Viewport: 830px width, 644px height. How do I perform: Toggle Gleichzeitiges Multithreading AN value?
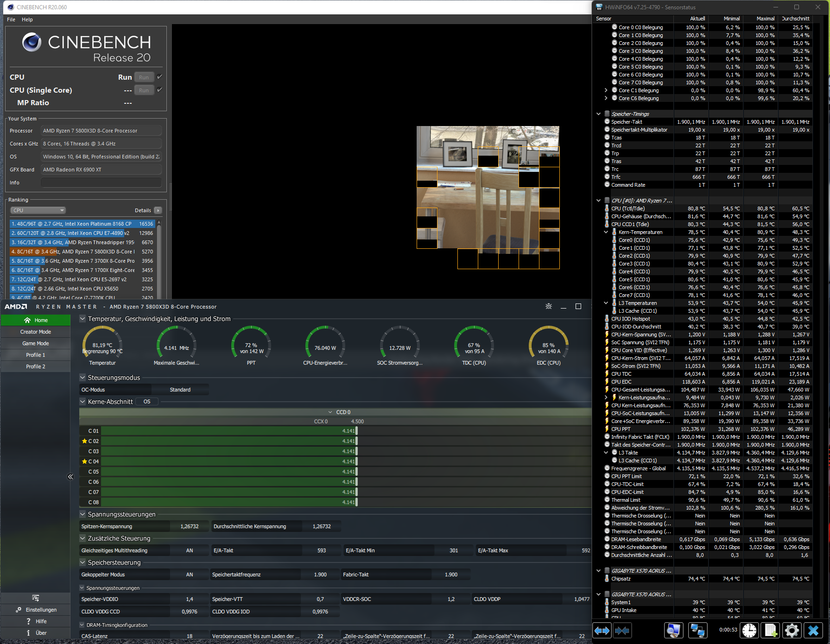(190, 550)
